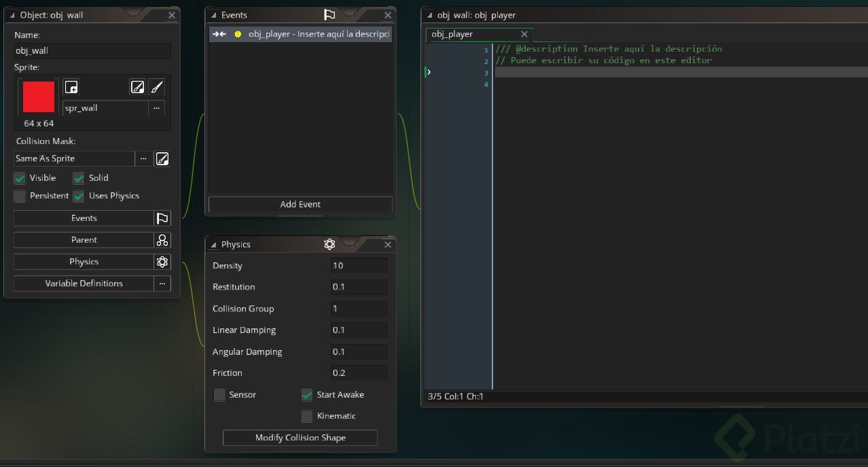Click the spr_wall sprite name field
Screen dimensions: 868x467
105,108
